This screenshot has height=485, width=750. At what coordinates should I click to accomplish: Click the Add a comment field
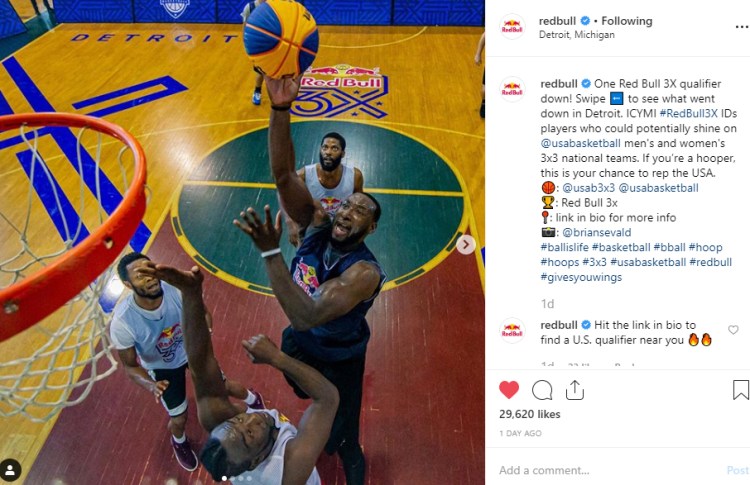point(610,470)
